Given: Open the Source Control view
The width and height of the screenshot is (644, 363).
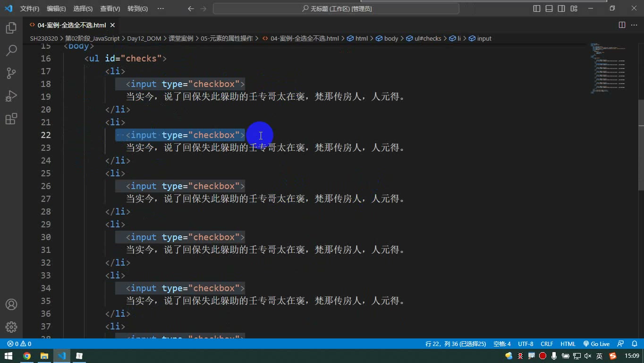Looking at the screenshot, I should point(11,73).
